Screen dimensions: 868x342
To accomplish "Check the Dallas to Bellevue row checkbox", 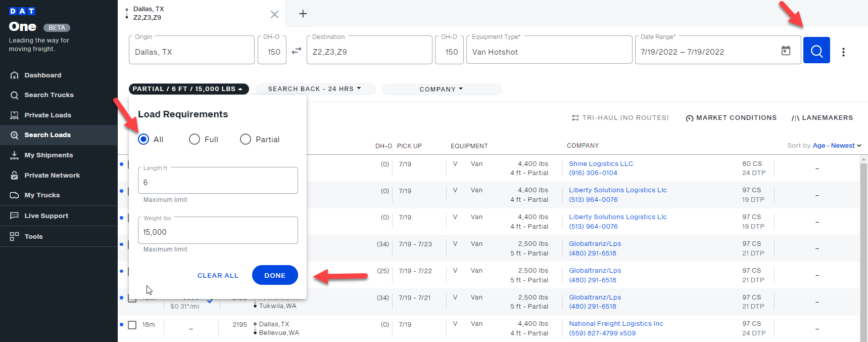I will [x=132, y=325].
